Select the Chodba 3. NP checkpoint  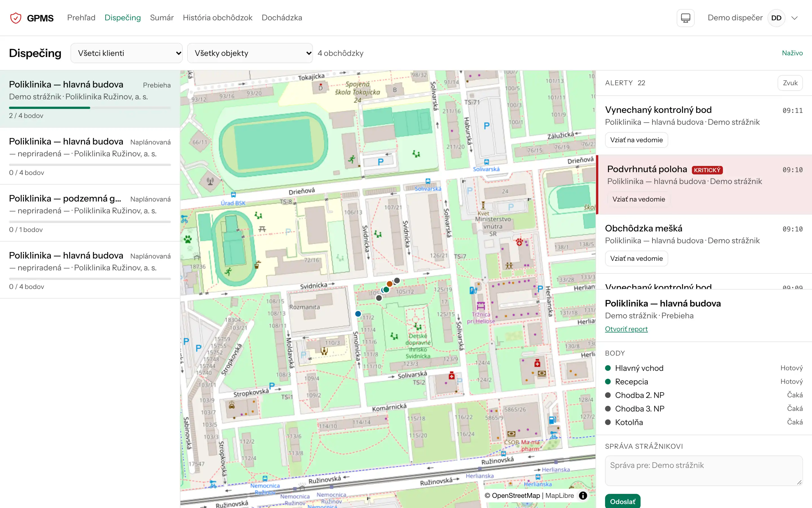click(x=704, y=409)
